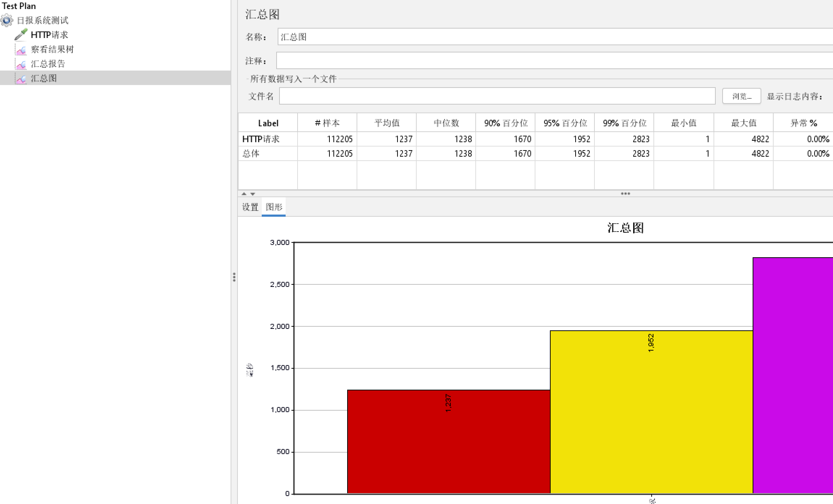Sort by 最大值 column header
The image size is (833, 504).
[744, 123]
